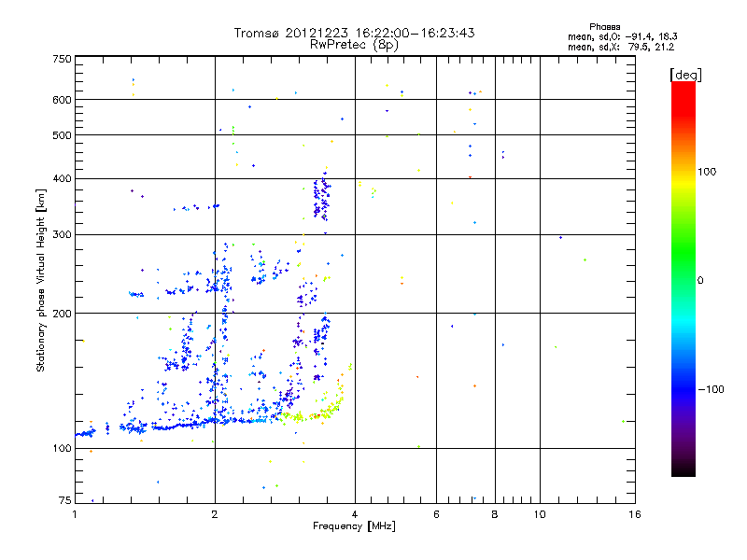The image size is (747, 560).
Task: Click the x-axis tick label '8'
Action: coord(495,514)
